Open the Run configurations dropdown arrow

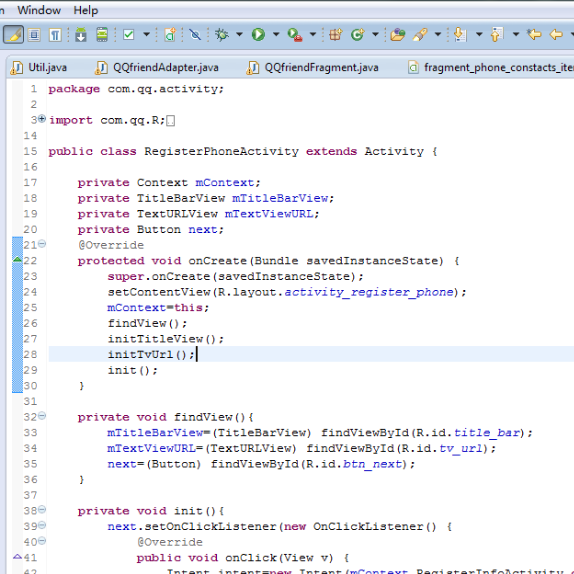(x=276, y=34)
